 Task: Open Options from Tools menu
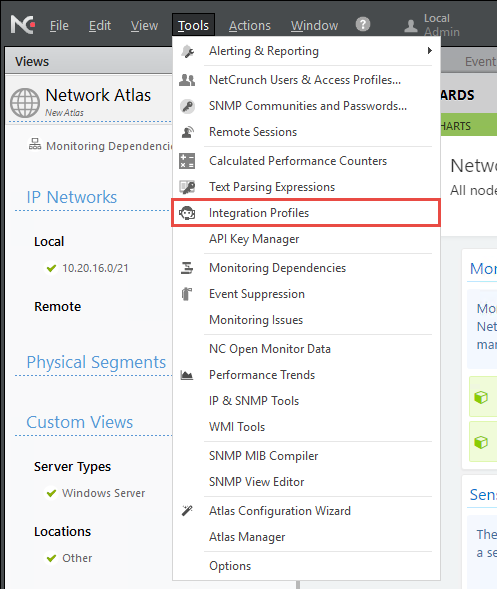tap(306, 566)
